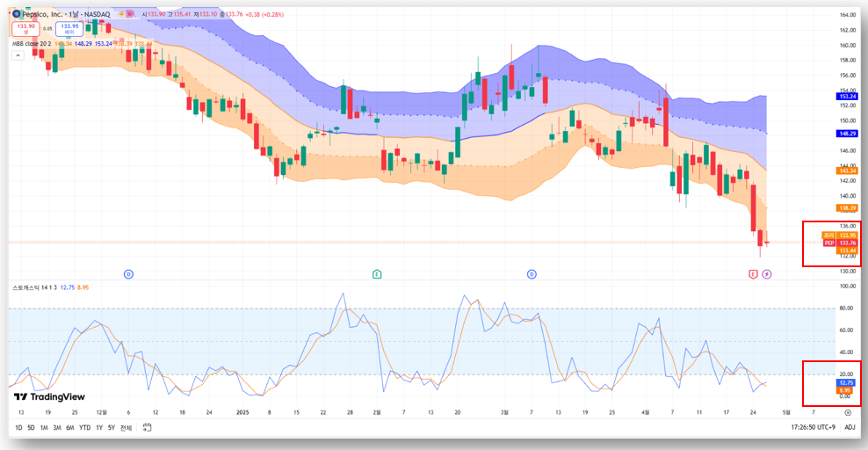
Task: Open the go-to-date calendar icon
Action: (x=147, y=427)
